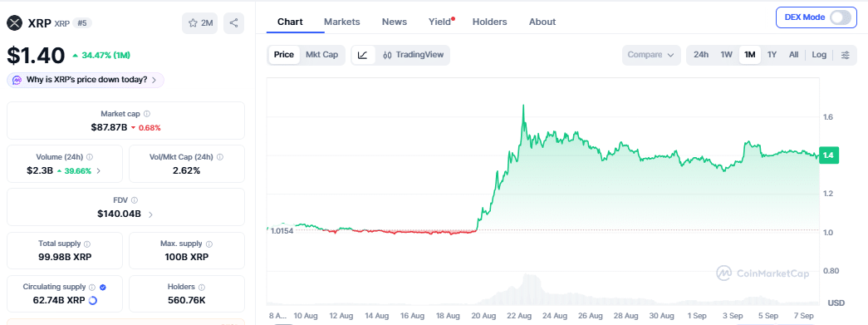
Task: Set chart range to All
Action: tap(794, 55)
